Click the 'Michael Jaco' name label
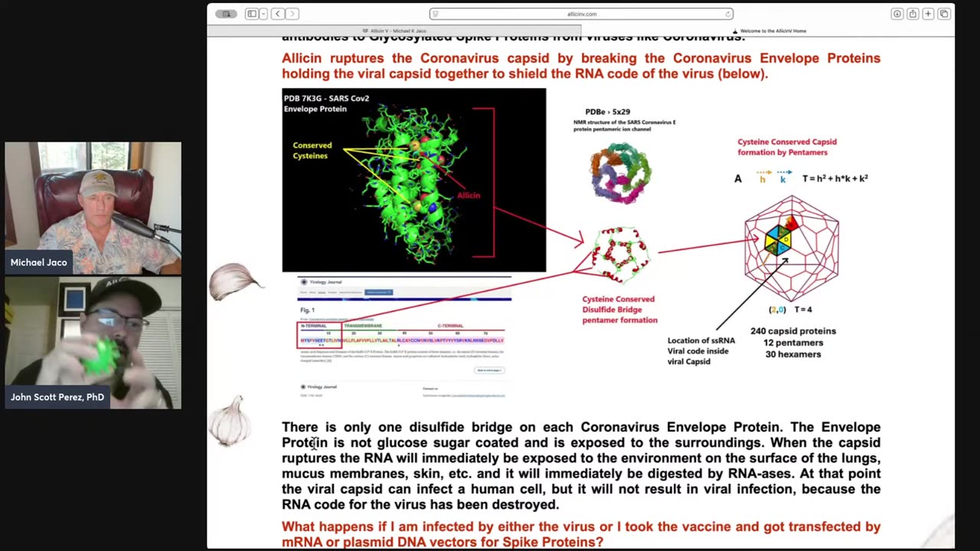Screen dimensions: 980x551 [39, 262]
